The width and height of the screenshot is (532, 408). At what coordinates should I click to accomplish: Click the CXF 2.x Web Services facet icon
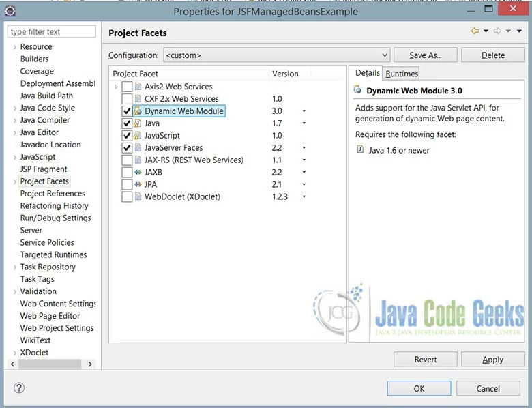pyautogui.click(x=138, y=99)
